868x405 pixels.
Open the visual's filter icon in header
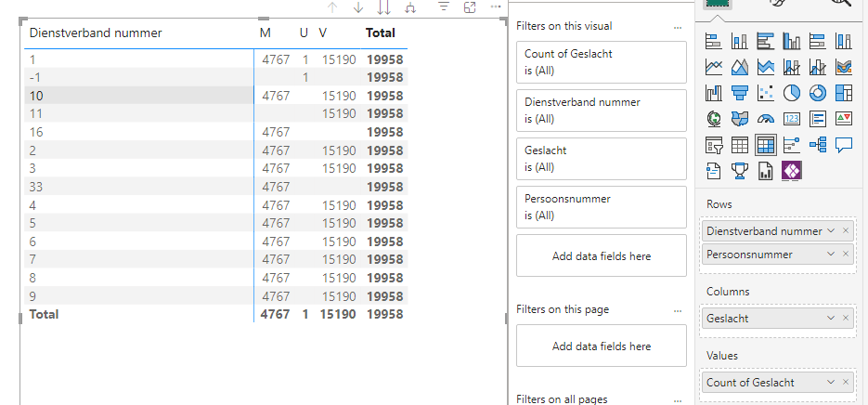coord(444,7)
